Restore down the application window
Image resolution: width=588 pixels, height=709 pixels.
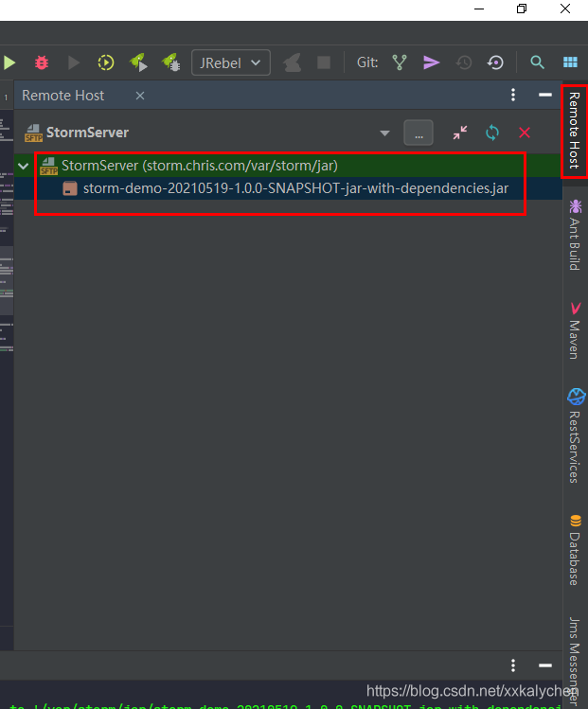click(522, 9)
